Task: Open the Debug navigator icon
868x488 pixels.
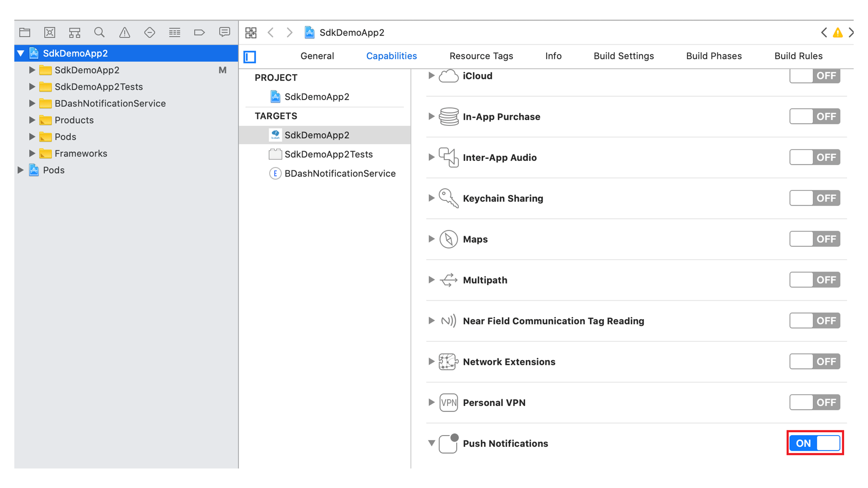Action: pyautogui.click(x=174, y=33)
